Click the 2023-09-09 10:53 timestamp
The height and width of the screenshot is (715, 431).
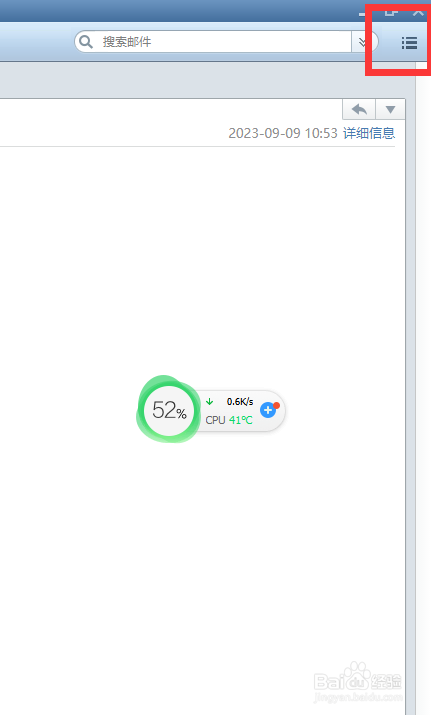point(283,133)
